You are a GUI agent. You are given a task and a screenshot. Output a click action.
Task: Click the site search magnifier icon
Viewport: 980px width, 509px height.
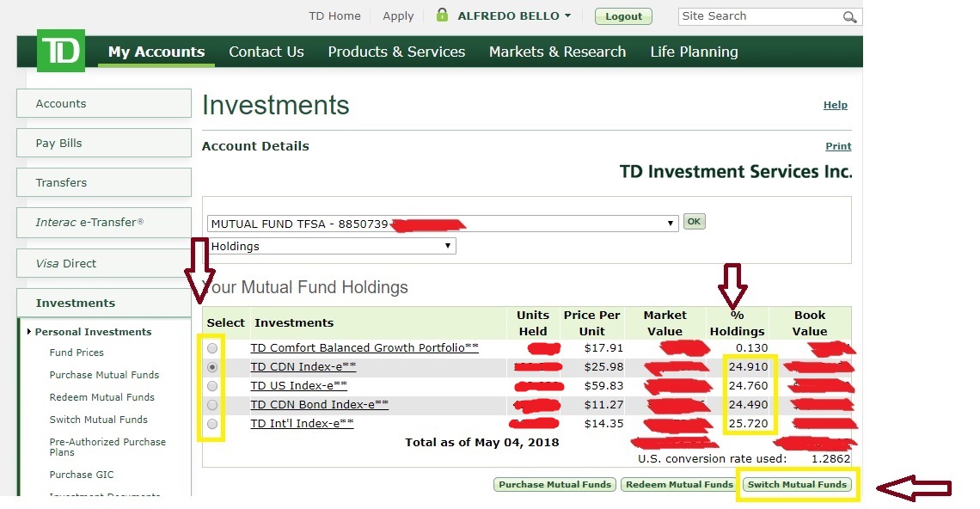click(849, 17)
